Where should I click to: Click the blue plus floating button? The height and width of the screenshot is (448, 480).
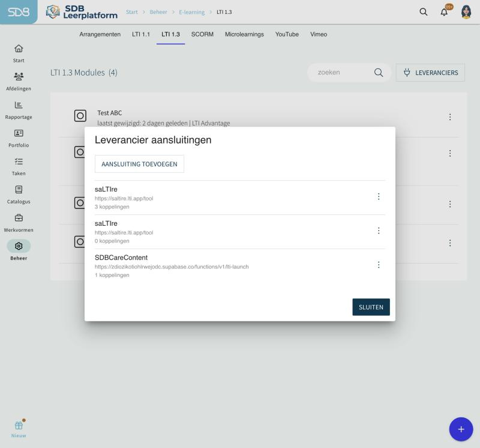[x=461, y=429]
